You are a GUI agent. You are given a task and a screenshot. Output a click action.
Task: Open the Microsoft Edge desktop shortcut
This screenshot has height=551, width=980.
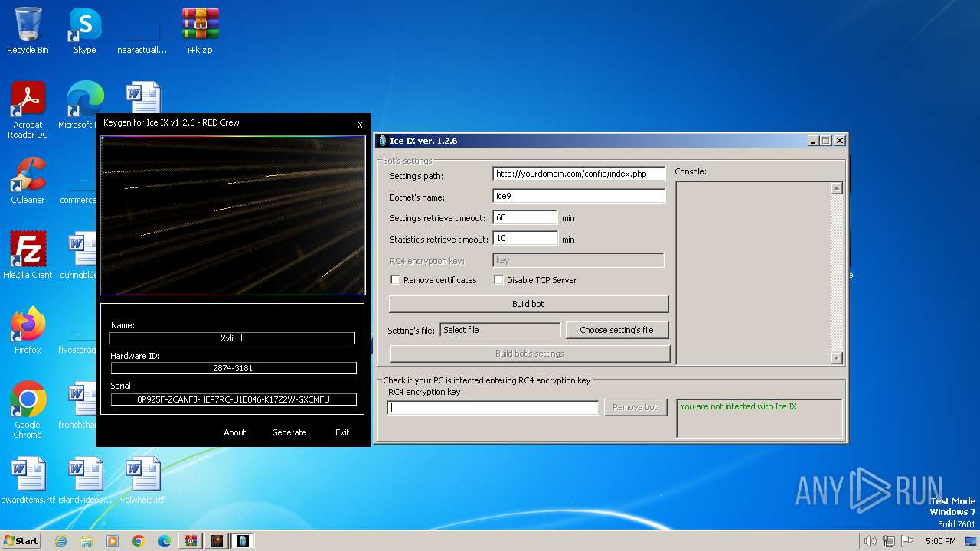tap(83, 106)
